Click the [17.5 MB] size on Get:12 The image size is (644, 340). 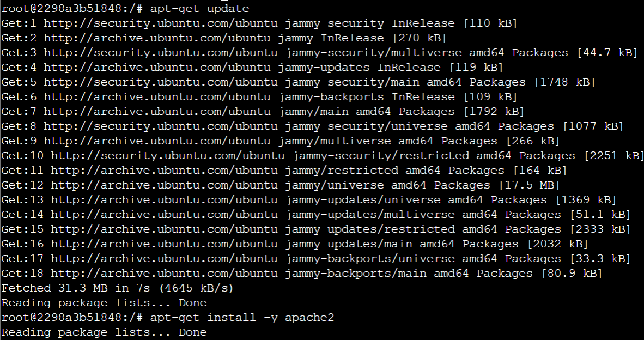pos(529,185)
